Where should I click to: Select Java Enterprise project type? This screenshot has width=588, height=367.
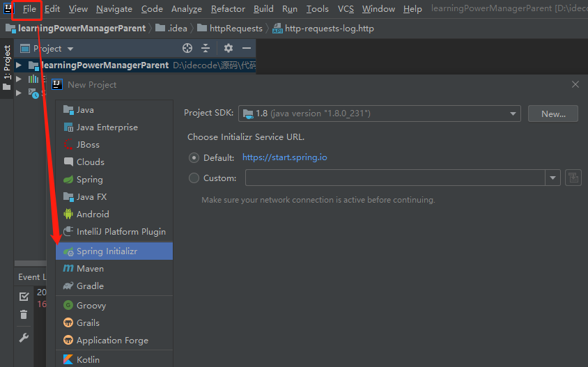coord(114,127)
